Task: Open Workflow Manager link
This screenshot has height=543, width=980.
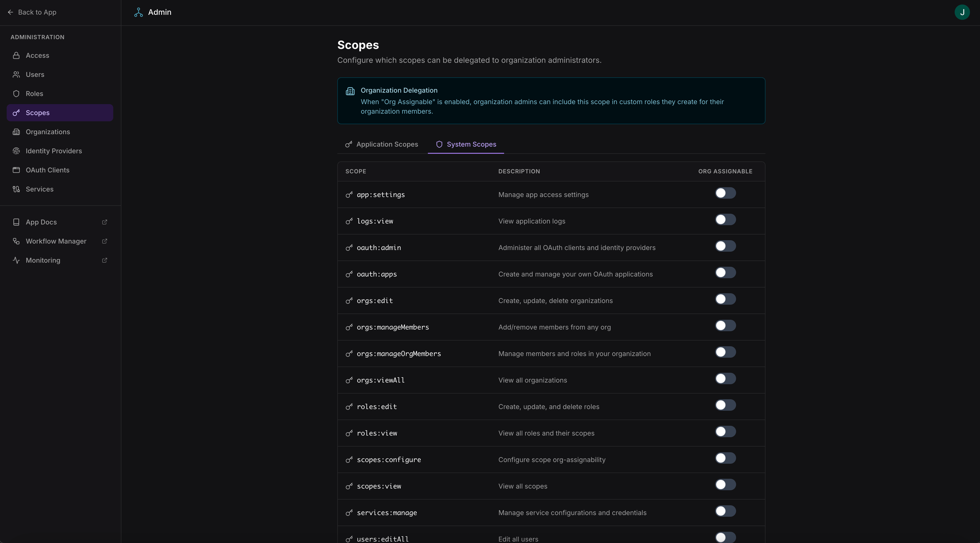Action: point(60,241)
